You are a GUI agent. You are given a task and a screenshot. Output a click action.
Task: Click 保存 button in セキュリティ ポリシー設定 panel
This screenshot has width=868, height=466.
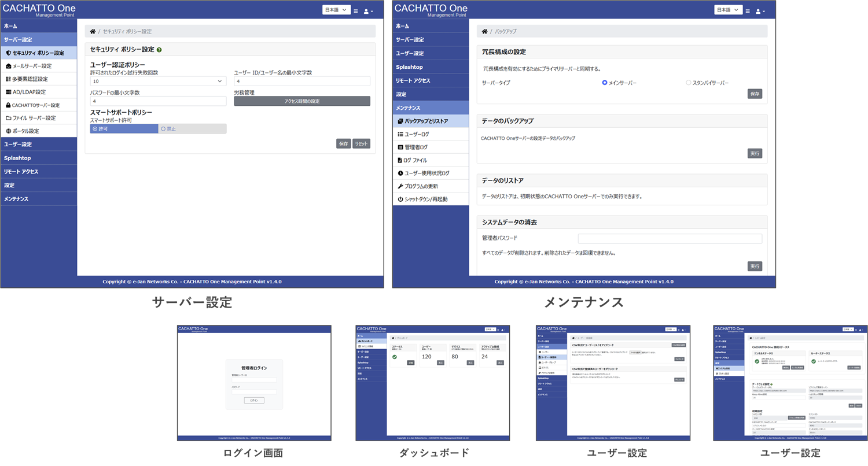[343, 143]
